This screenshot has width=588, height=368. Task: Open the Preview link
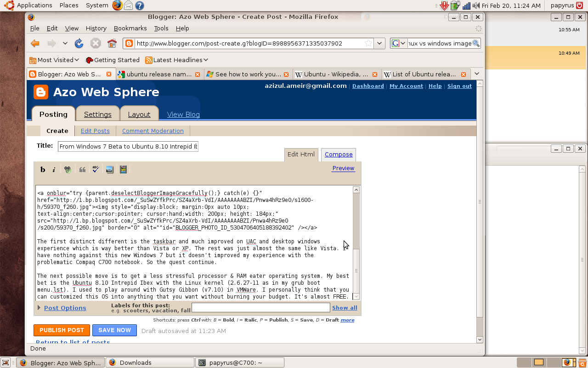pos(343,168)
